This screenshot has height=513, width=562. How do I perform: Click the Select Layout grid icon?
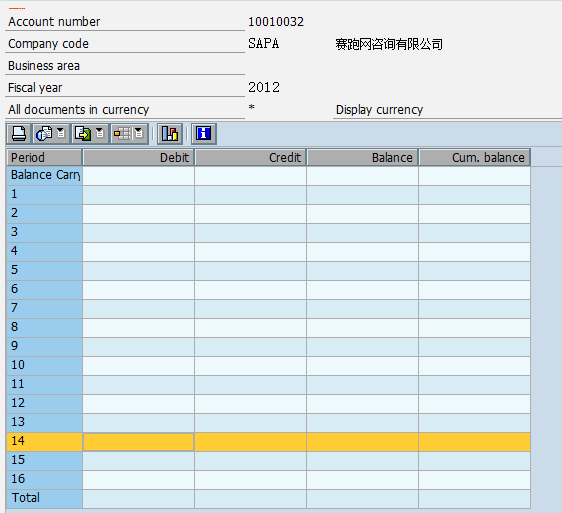tap(122, 134)
